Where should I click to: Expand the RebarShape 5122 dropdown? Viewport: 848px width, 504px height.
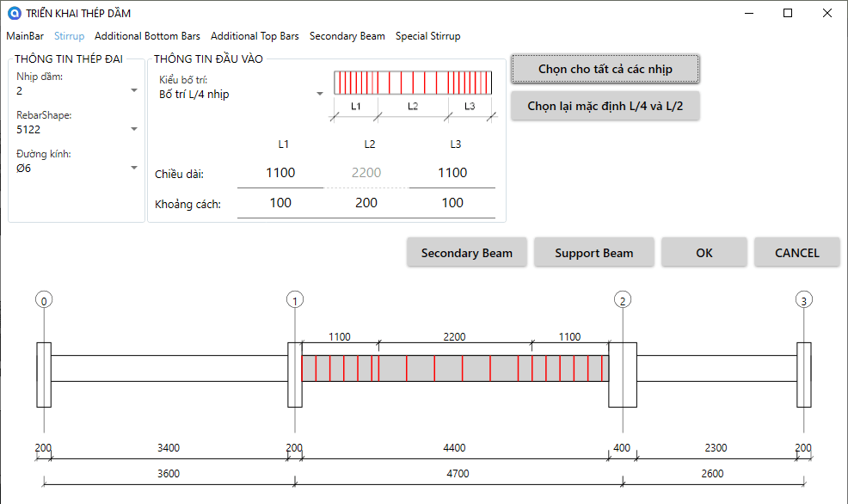[x=77, y=129]
